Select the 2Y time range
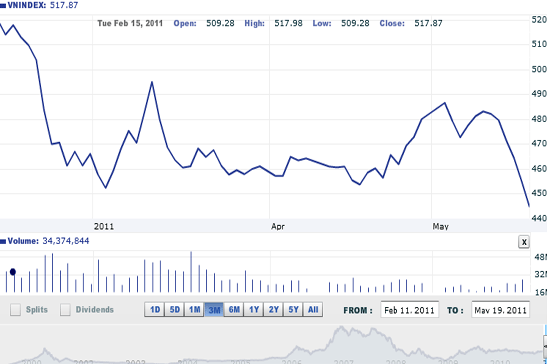550x364 pixels. tap(274, 310)
